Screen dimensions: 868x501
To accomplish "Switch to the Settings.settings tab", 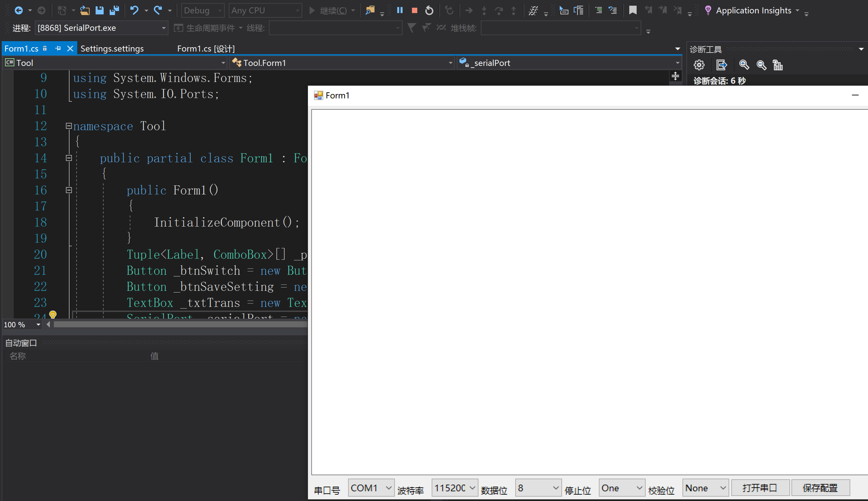I will click(112, 49).
